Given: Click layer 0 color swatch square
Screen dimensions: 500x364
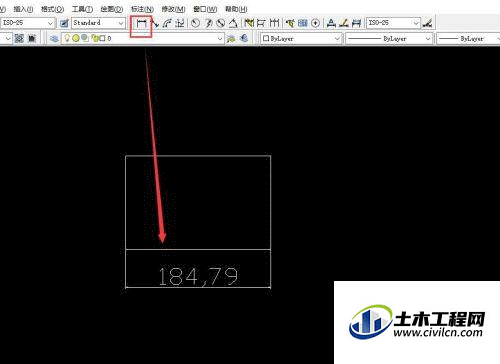Looking at the screenshot, I should (103, 39).
